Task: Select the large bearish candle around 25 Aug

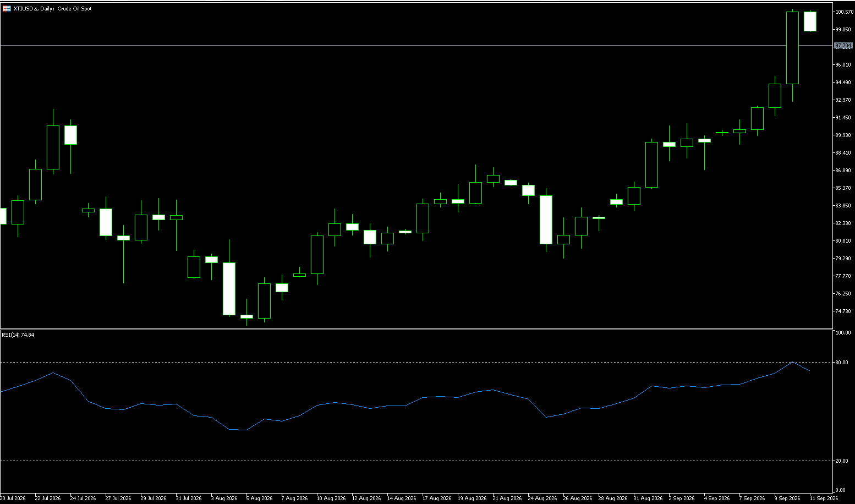Action: point(546,220)
